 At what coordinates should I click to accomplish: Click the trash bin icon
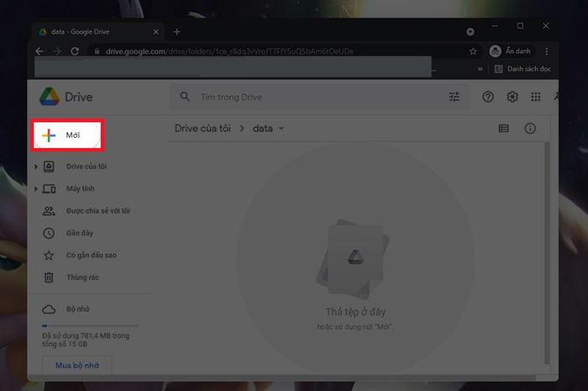click(x=49, y=277)
